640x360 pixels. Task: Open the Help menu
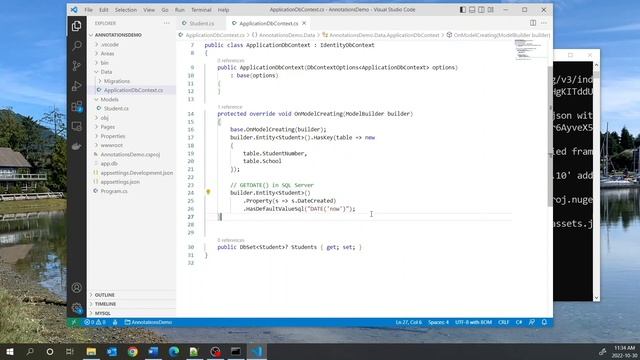[223, 10]
